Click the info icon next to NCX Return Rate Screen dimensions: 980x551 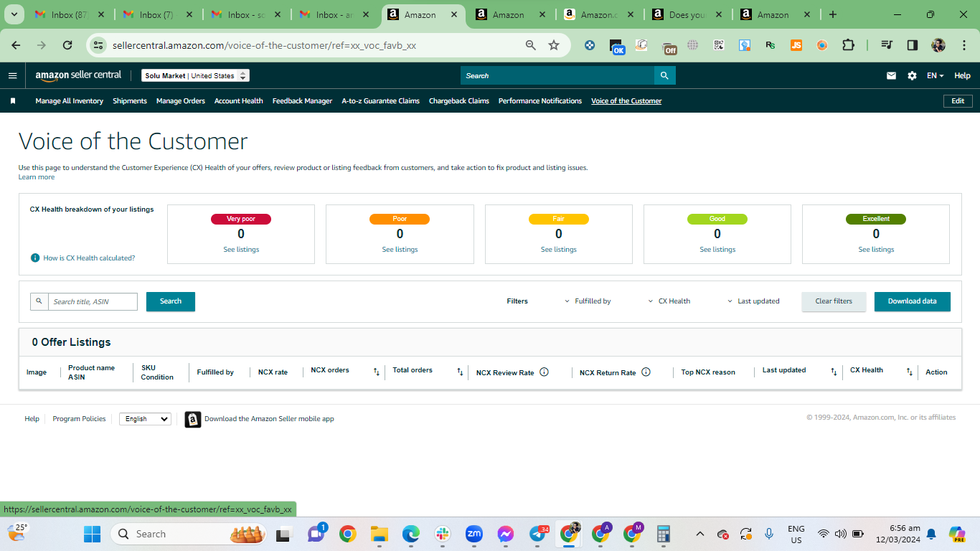tap(646, 372)
